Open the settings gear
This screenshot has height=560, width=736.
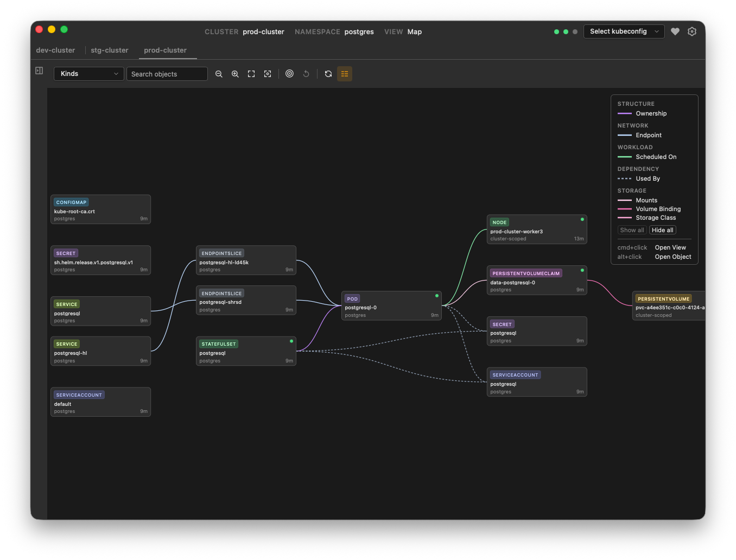[692, 31]
